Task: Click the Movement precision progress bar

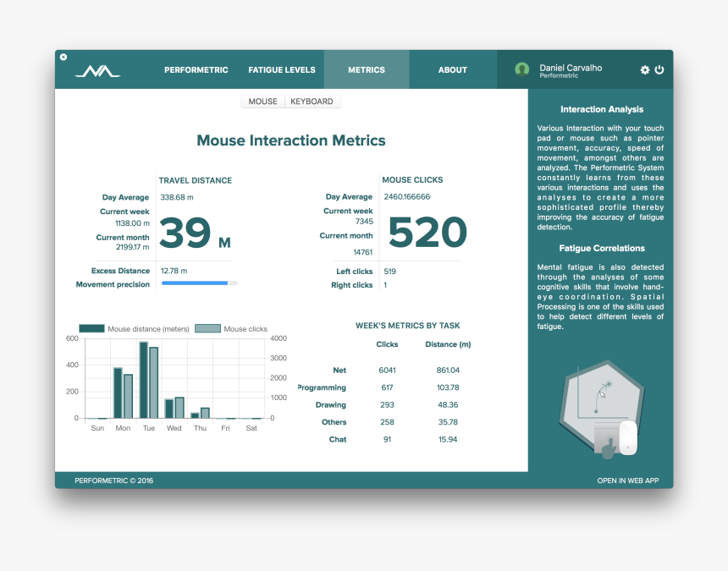Action: (199, 283)
